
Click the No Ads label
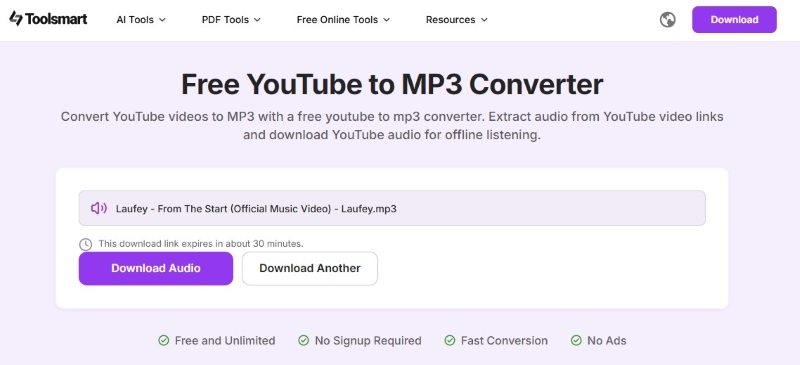(x=607, y=340)
